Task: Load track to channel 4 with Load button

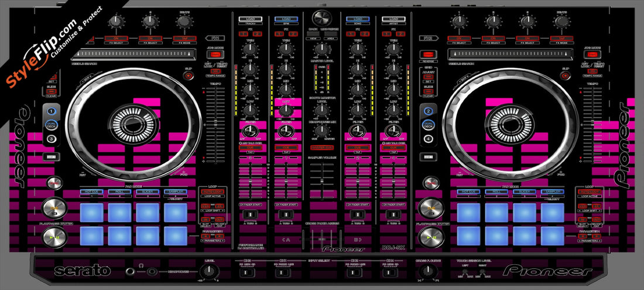Action: click(x=393, y=19)
